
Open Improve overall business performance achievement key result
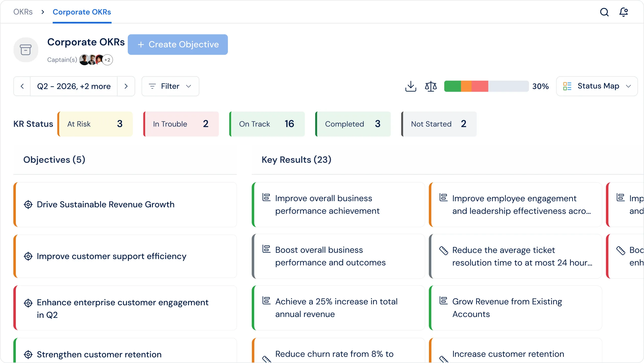click(x=338, y=205)
